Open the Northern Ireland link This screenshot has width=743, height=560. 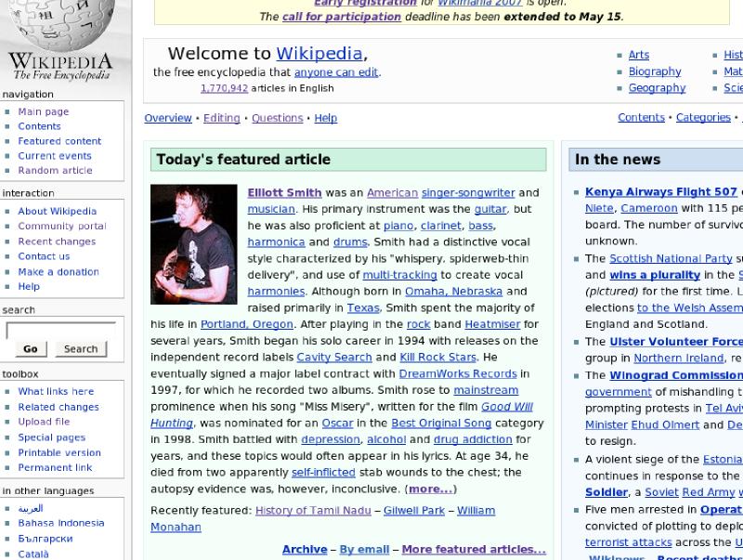(x=679, y=358)
